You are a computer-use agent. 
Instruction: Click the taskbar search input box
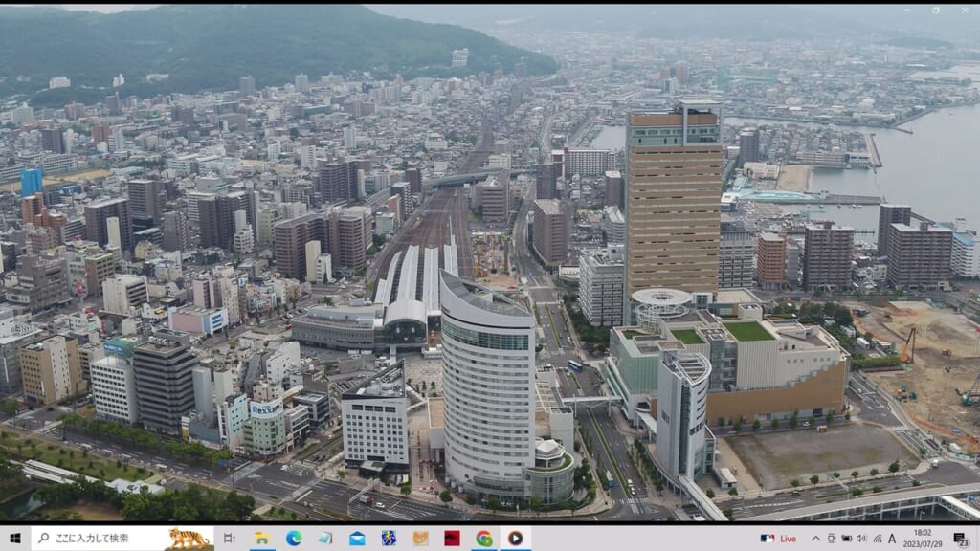click(x=96, y=538)
